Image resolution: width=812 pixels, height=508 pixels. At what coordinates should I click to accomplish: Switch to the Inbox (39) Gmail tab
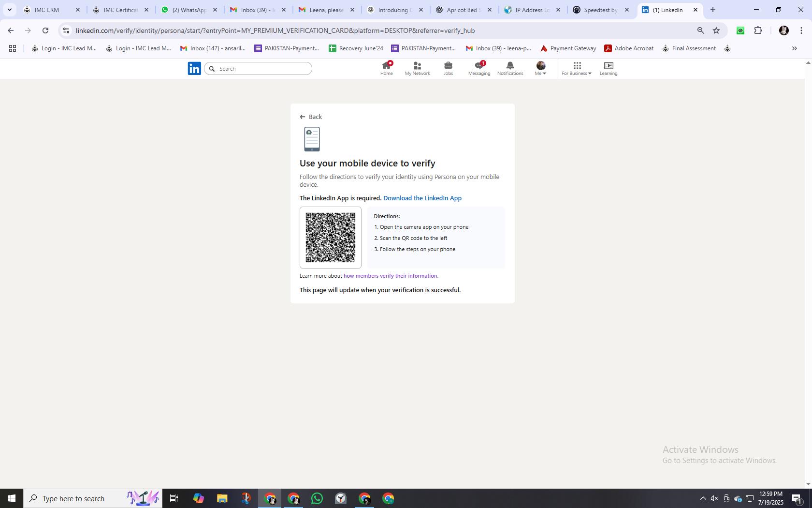click(x=258, y=10)
